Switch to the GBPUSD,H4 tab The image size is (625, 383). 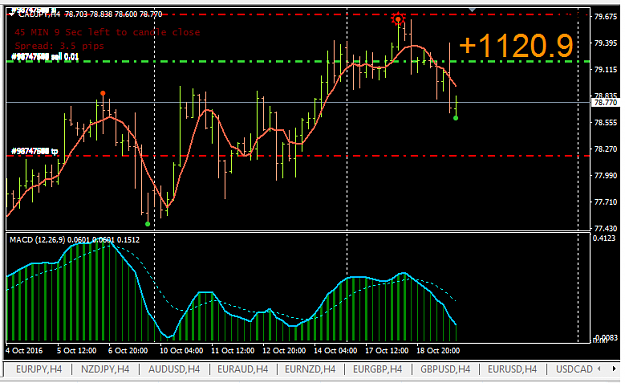pos(445,369)
